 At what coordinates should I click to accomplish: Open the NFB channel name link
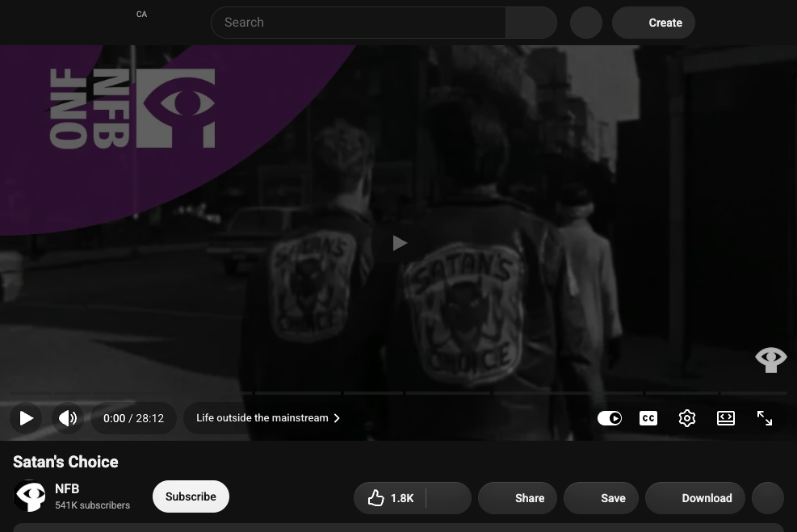click(x=67, y=488)
